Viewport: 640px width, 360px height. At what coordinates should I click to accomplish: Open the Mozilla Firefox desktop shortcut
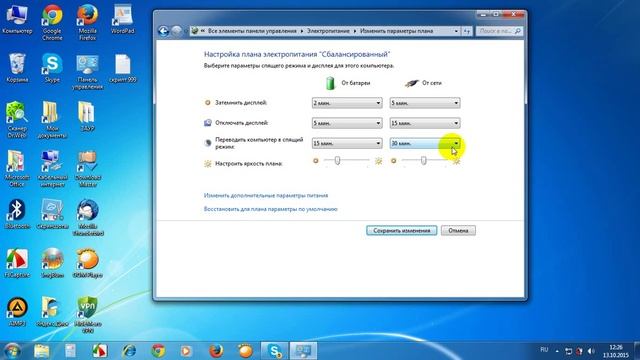pos(87,22)
